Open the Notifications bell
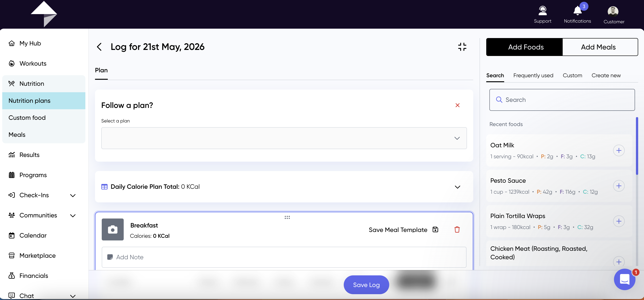The width and height of the screenshot is (644, 300). point(577,11)
